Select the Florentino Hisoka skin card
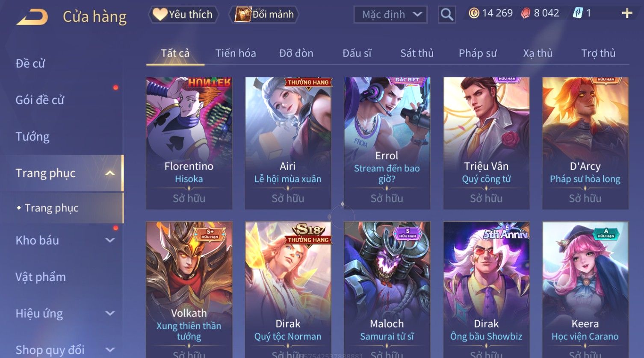The height and width of the screenshot is (358, 644). pos(189,143)
